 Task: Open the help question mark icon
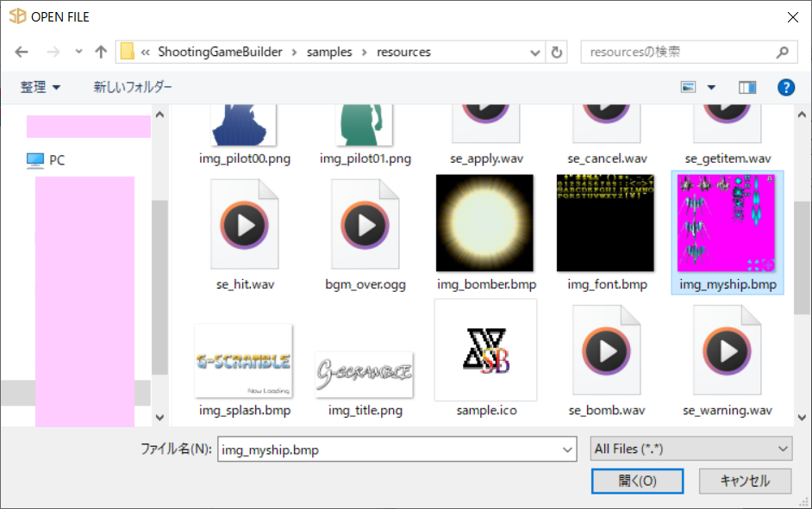785,87
